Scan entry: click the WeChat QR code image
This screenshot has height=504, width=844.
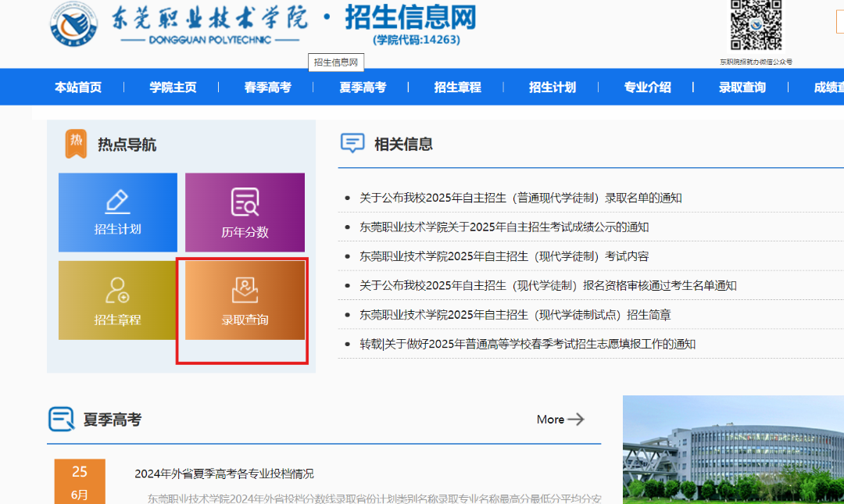pos(756,25)
